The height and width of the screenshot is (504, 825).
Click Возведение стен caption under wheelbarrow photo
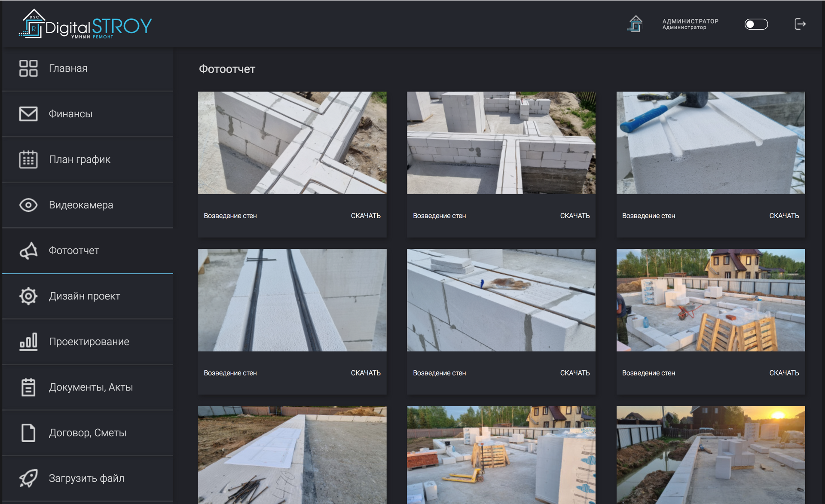coord(648,373)
